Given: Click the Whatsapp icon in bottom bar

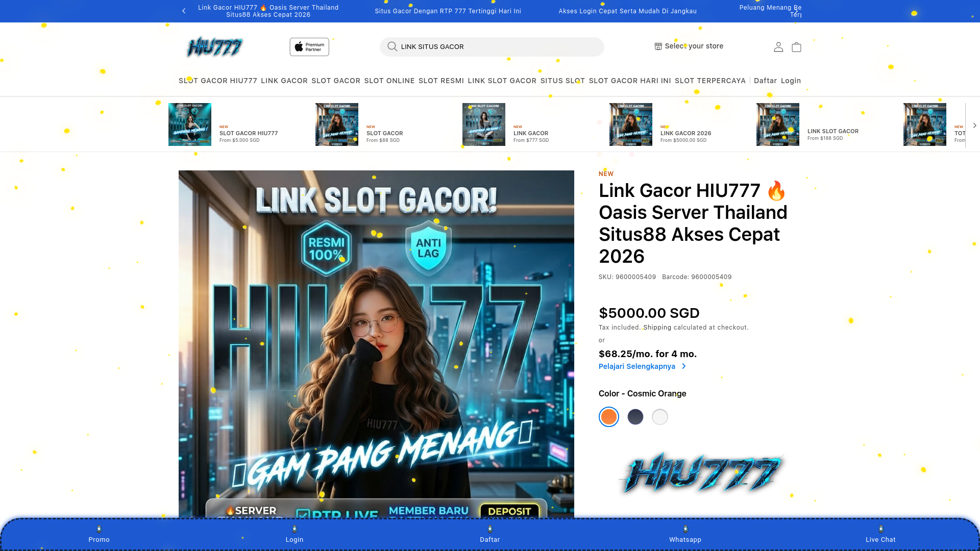Looking at the screenshot, I should [685, 529].
